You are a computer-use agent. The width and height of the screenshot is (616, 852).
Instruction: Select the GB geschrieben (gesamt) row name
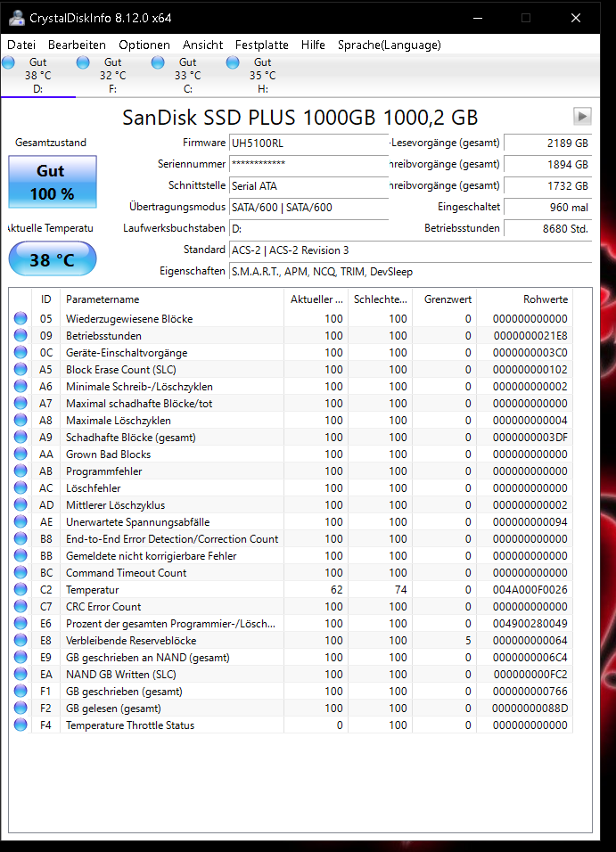pos(124,692)
